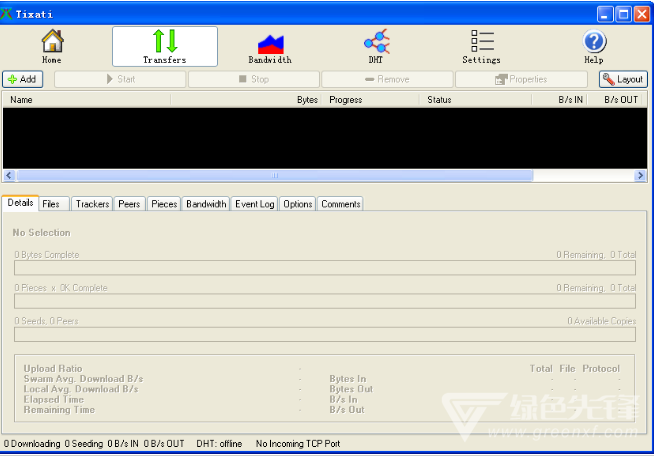This screenshot has width=654, height=456.
Task: Click the 'Elapsed Time' label
Action: click(54, 399)
